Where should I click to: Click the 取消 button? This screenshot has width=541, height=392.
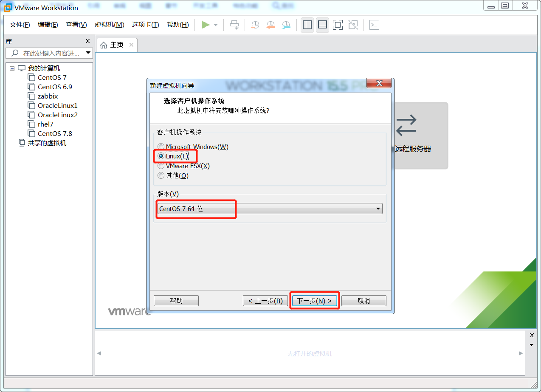click(364, 301)
